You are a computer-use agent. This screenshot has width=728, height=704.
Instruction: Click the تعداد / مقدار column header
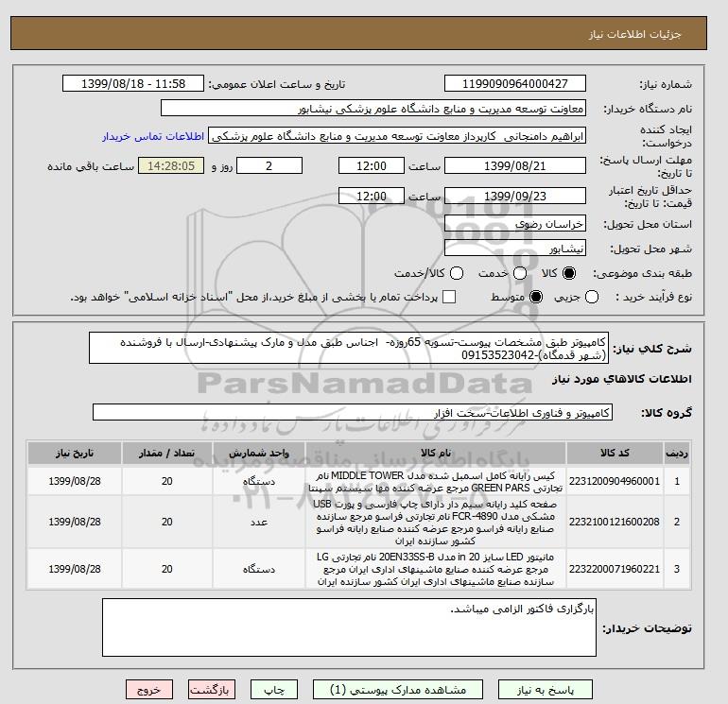(x=167, y=453)
